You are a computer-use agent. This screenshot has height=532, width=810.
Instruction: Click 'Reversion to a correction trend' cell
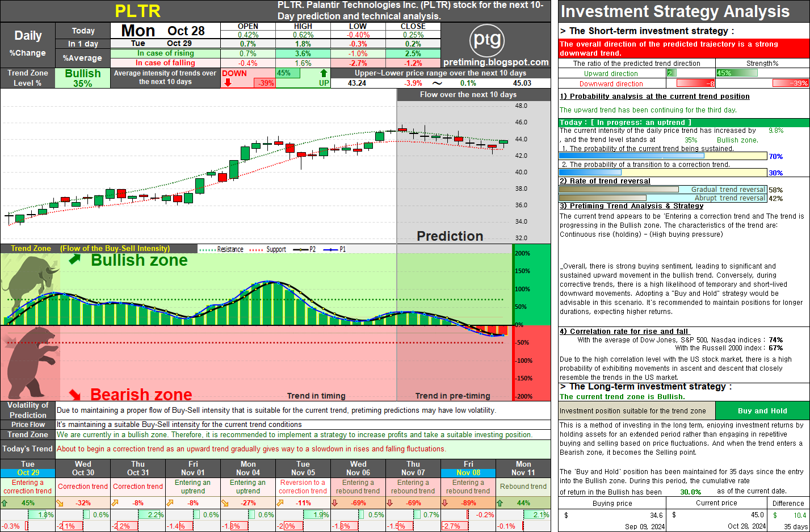click(303, 487)
